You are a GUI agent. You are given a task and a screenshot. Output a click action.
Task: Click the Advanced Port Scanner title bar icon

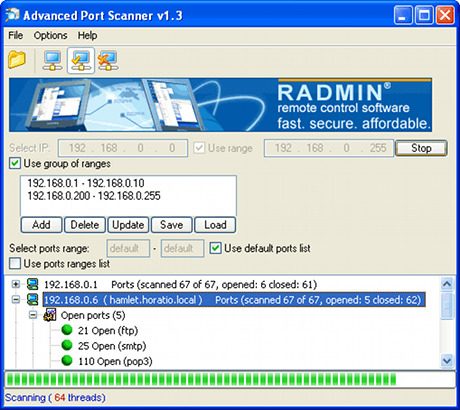[13, 15]
